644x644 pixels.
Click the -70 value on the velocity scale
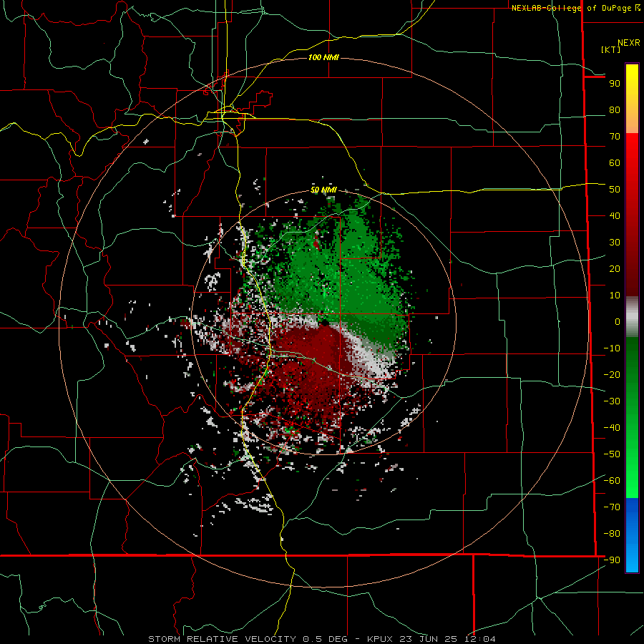pyautogui.click(x=612, y=507)
